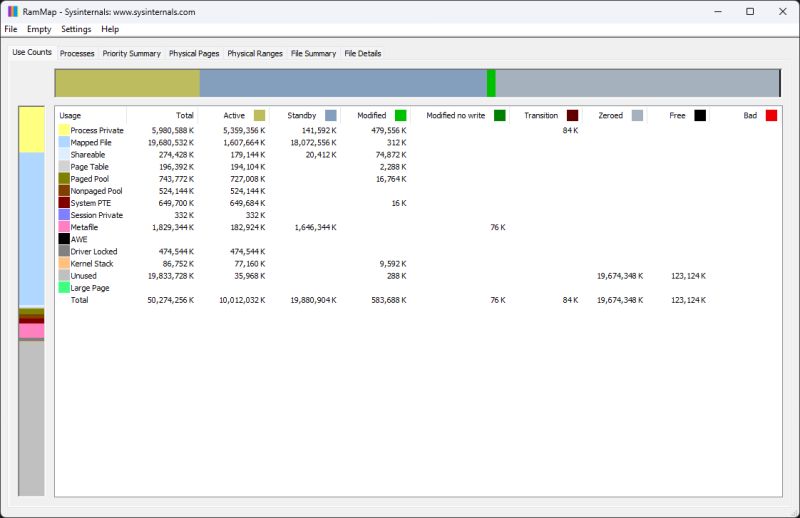Click the 18,072,556 K standby value
This screenshot has width=800, height=518.
[x=313, y=142]
